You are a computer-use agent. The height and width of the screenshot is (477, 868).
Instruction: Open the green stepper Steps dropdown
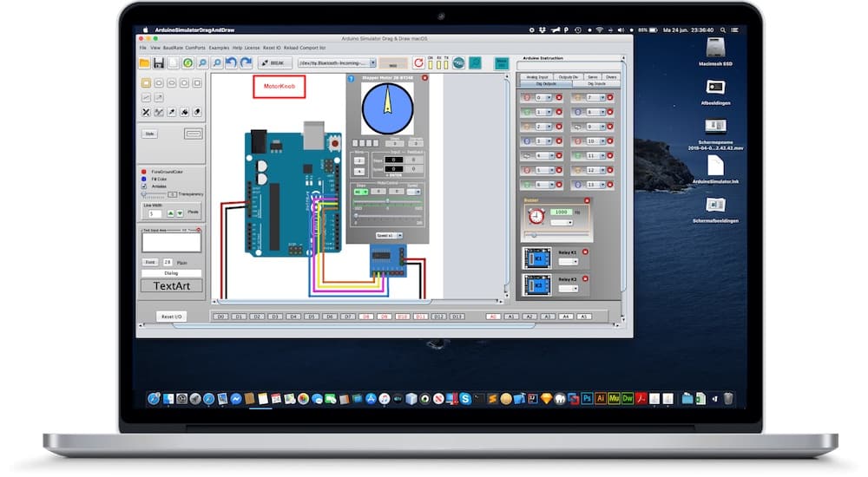point(361,192)
